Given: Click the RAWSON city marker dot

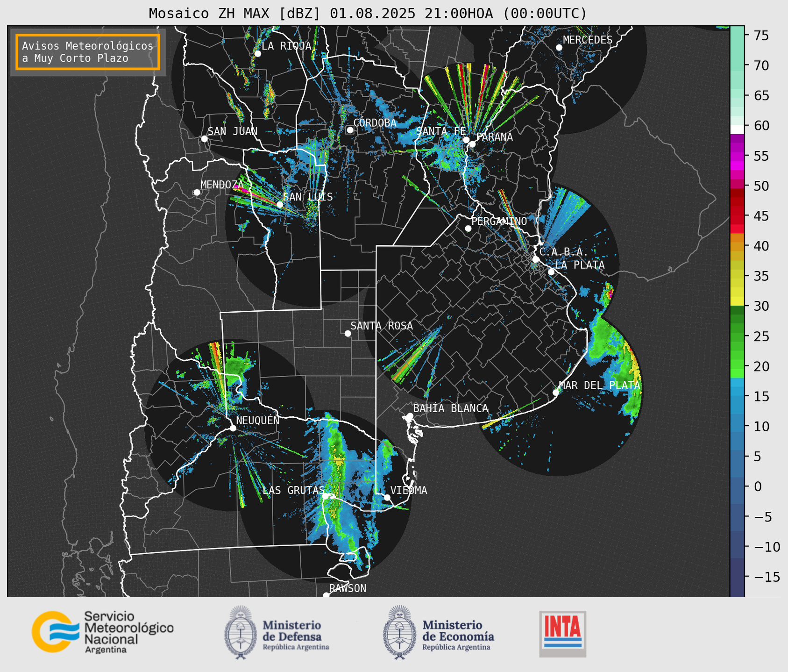Looking at the screenshot, I should click(x=326, y=595).
